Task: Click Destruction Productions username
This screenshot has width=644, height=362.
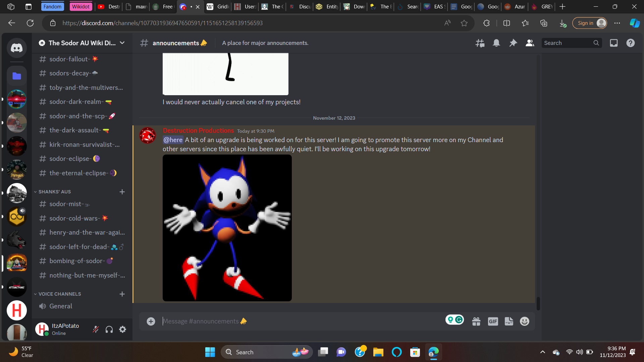Action: [198, 131]
